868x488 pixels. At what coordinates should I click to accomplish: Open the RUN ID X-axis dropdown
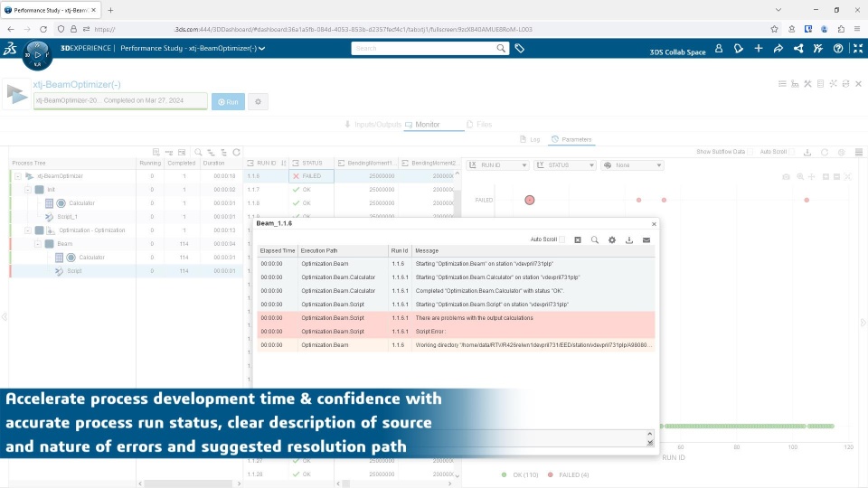click(497, 164)
